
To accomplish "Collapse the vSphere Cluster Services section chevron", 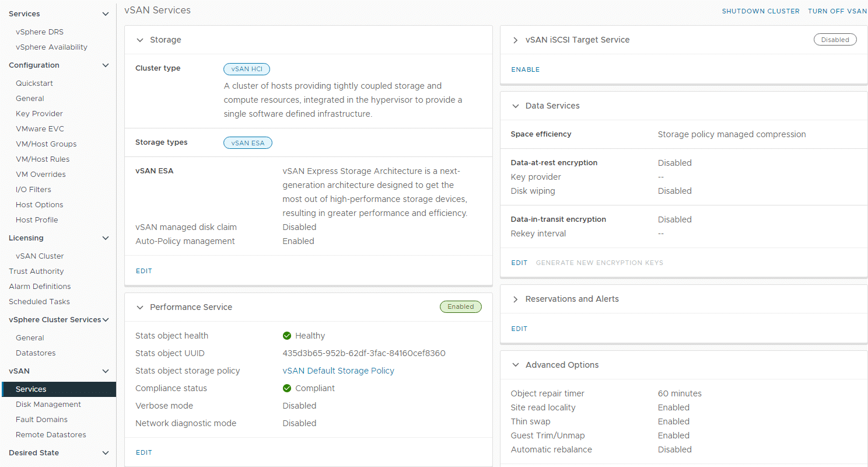I will (x=106, y=320).
